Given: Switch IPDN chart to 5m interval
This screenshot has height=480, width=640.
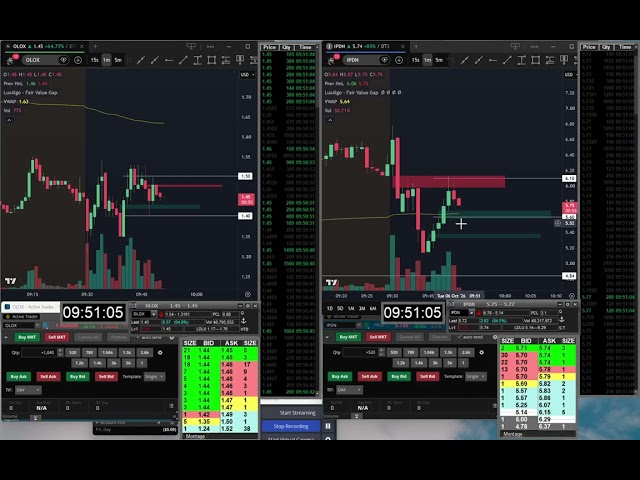Looking at the screenshot, I should tap(439, 60).
